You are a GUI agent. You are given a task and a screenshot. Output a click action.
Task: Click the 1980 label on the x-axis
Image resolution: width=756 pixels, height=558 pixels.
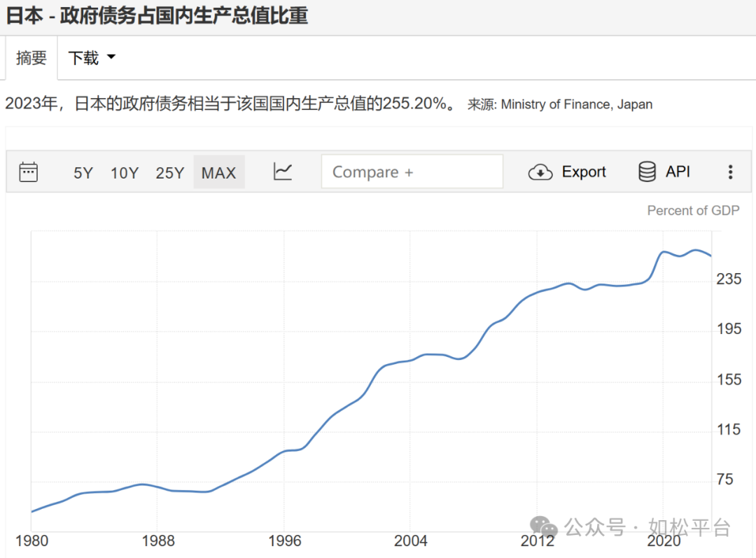pyautogui.click(x=31, y=541)
